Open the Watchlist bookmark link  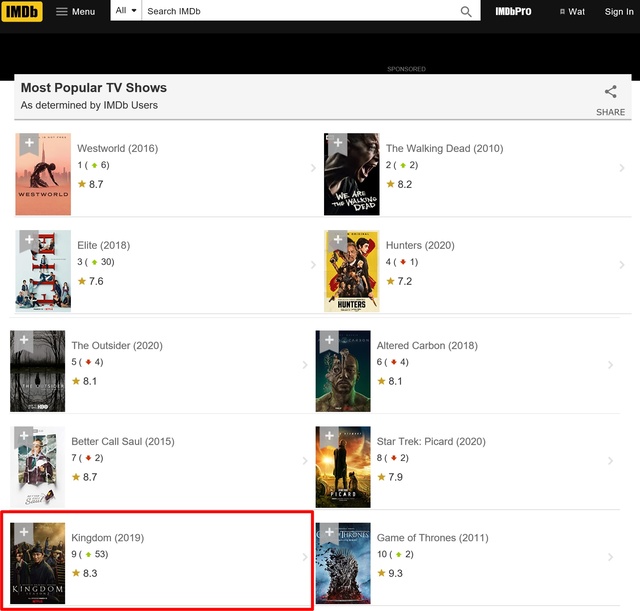tap(572, 12)
